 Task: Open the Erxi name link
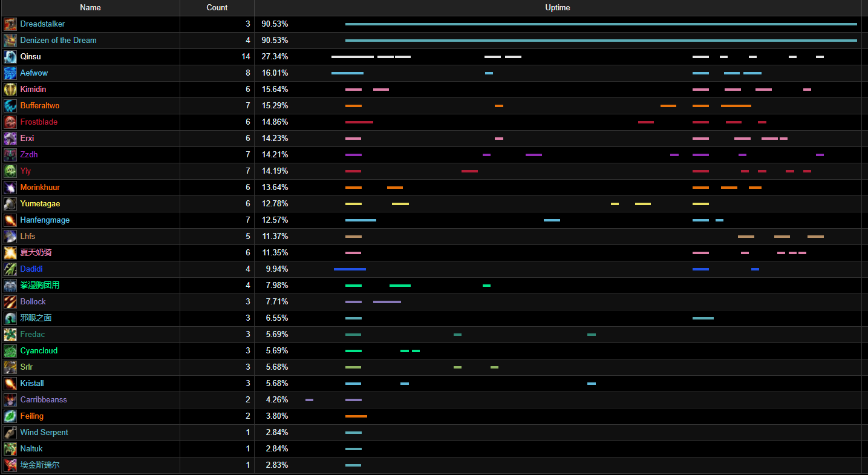27,139
